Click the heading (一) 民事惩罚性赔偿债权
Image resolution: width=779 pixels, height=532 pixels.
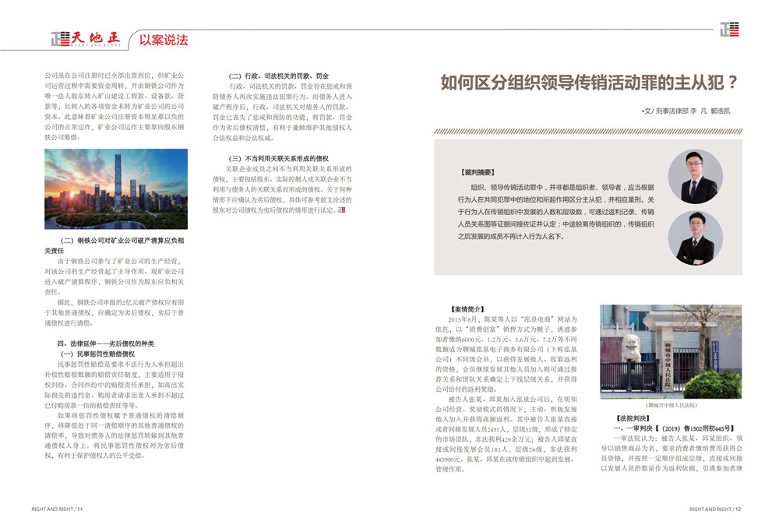(98, 354)
